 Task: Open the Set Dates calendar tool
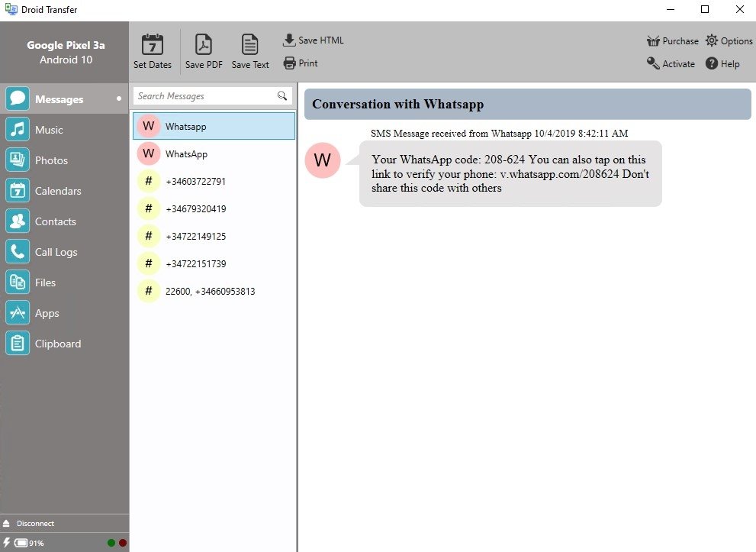[153, 51]
